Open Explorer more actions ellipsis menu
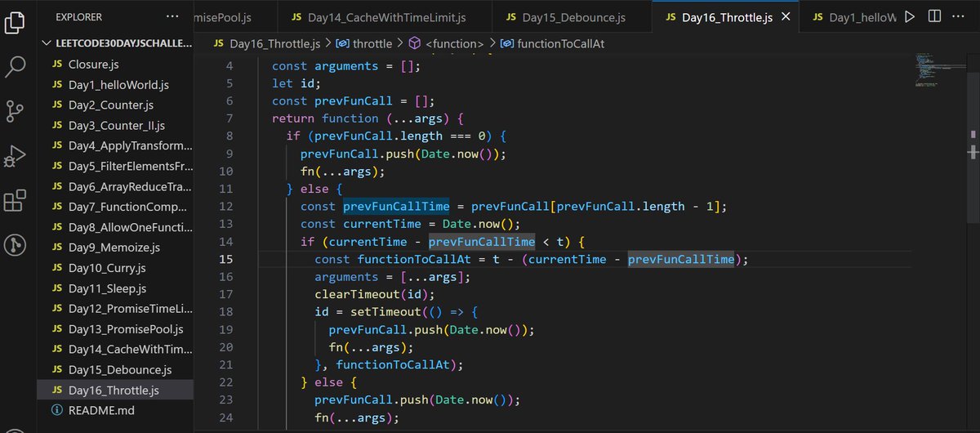 [x=171, y=16]
